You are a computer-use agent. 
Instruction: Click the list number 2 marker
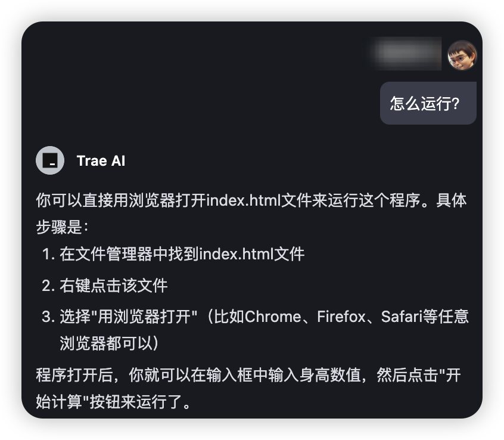click(x=48, y=286)
